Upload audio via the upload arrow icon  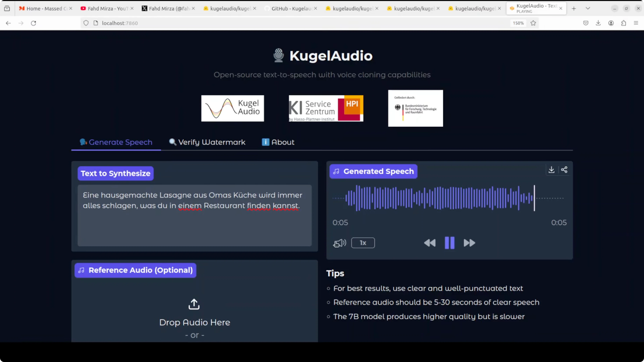coord(194,304)
